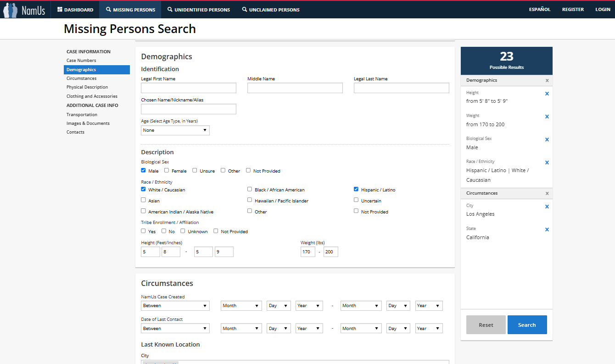Select Demographics in sidebar
The height and width of the screenshot is (364, 615).
(x=97, y=70)
